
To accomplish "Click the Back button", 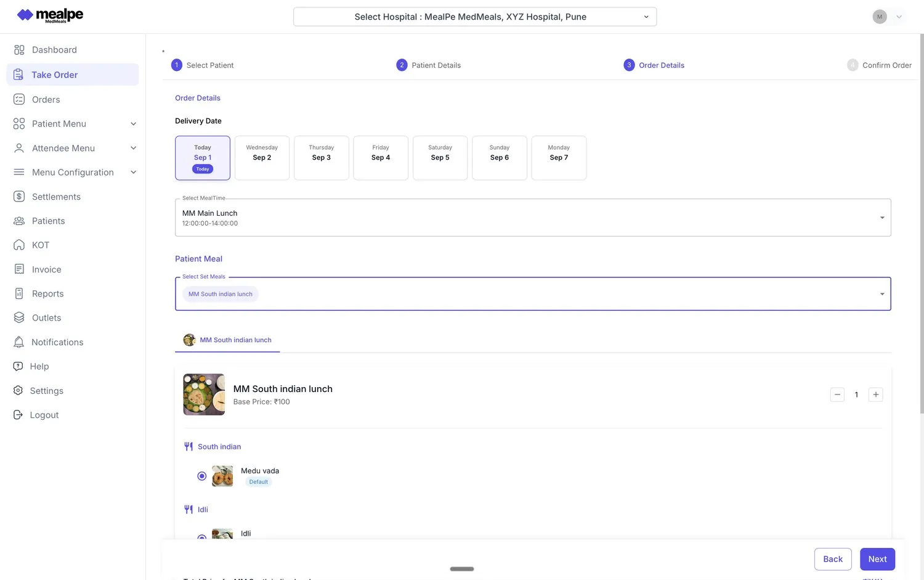I will (x=833, y=559).
